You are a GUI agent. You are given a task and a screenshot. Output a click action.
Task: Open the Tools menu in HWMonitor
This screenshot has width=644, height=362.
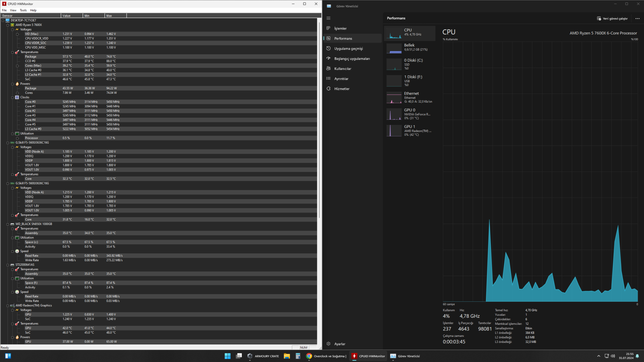tap(23, 10)
